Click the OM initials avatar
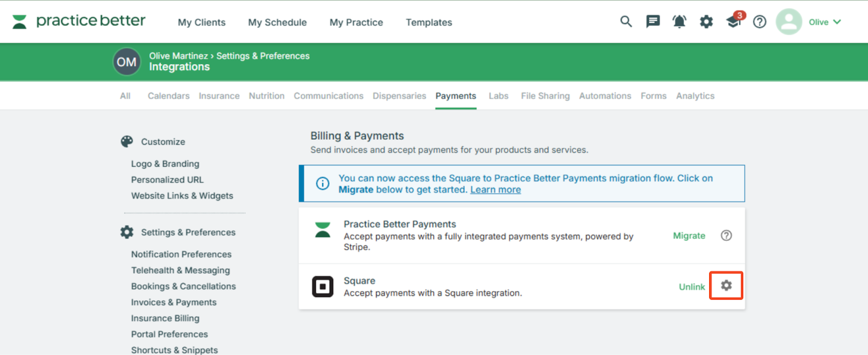 coord(127,62)
